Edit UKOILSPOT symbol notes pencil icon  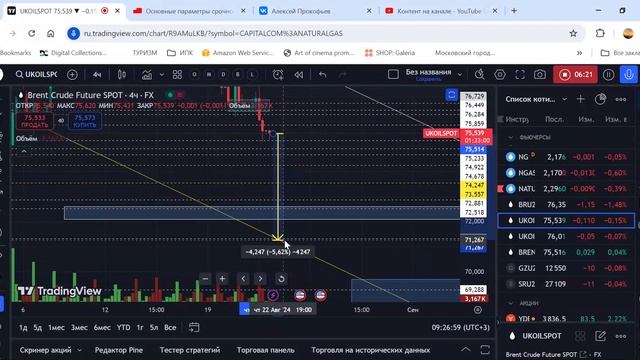(x=600, y=336)
